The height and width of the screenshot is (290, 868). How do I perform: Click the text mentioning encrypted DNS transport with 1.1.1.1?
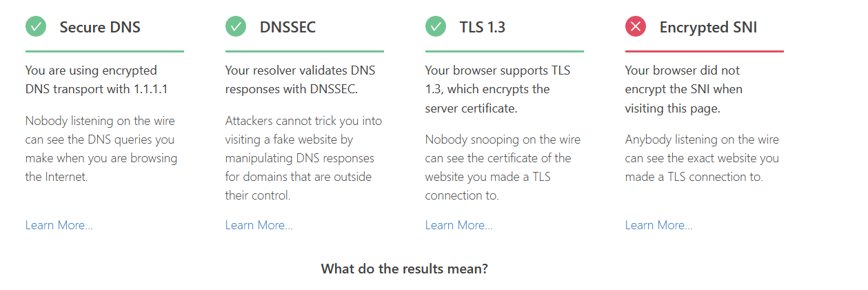coord(97,79)
